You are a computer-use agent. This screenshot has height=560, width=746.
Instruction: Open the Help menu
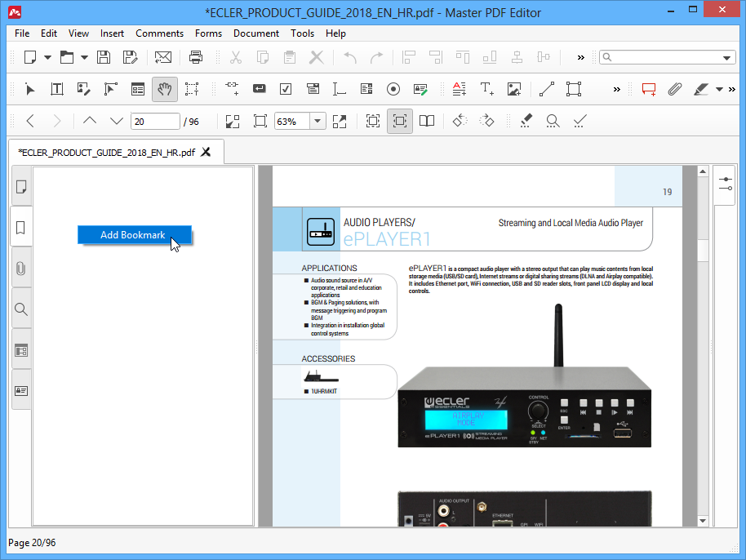click(x=336, y=33)
